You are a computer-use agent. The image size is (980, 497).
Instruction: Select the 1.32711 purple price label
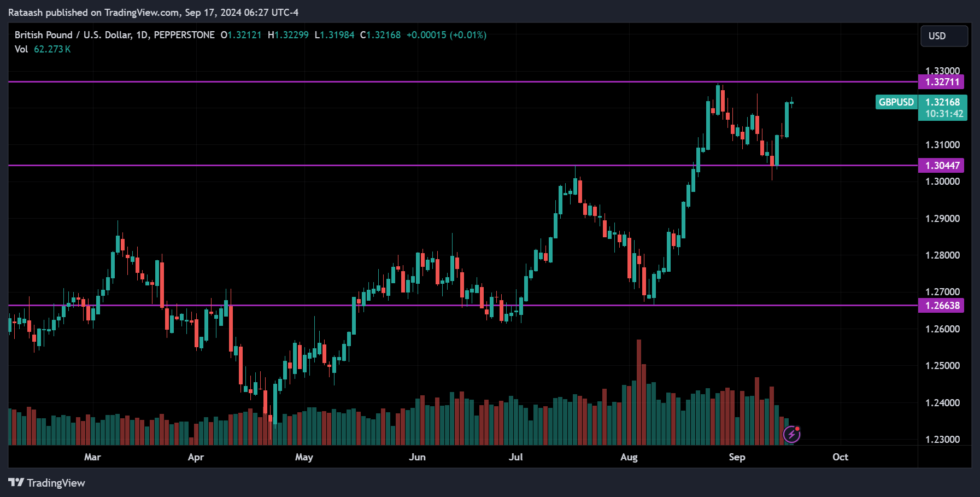coord(941,82)
